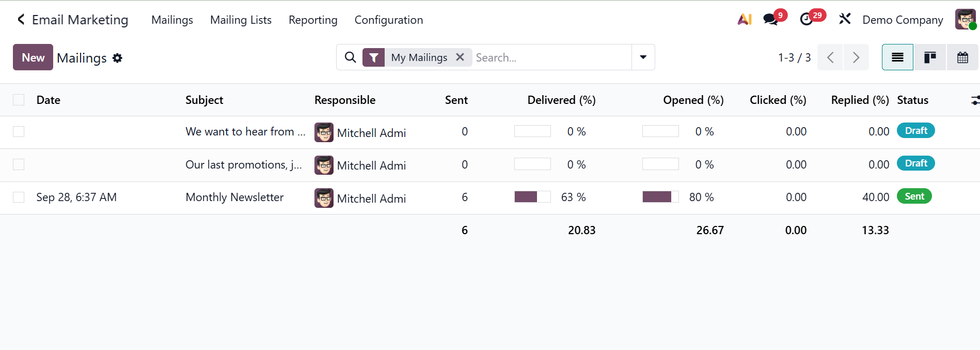Switch to Calendar view
Image resolution: width=980 pixels, height=350 pixels.
click(962, 57)
